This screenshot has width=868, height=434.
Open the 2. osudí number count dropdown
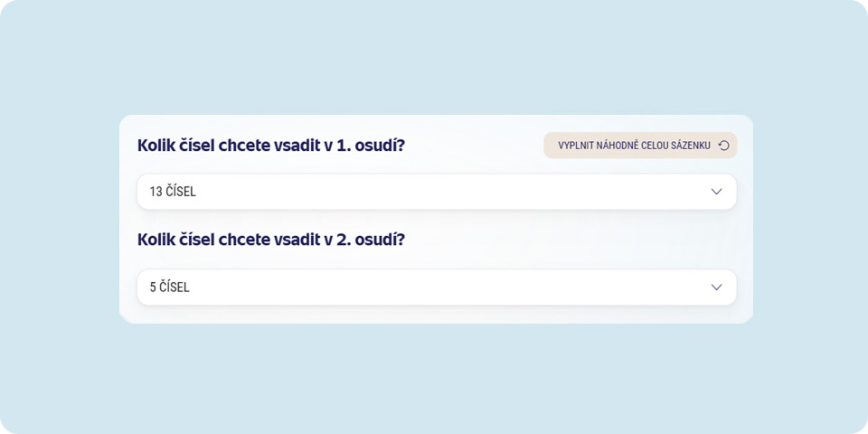pyautogui.click(x=437, y=288)
